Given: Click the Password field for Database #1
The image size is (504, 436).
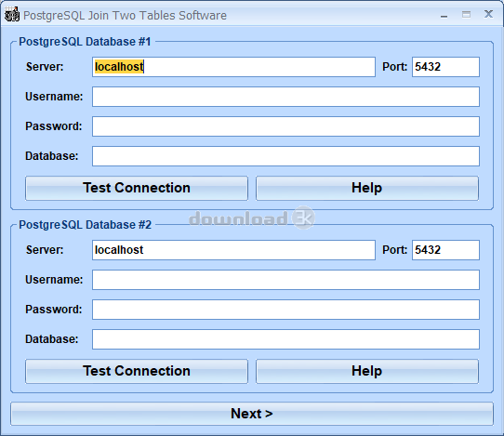Looking at the screenshot, I should 285,126.
